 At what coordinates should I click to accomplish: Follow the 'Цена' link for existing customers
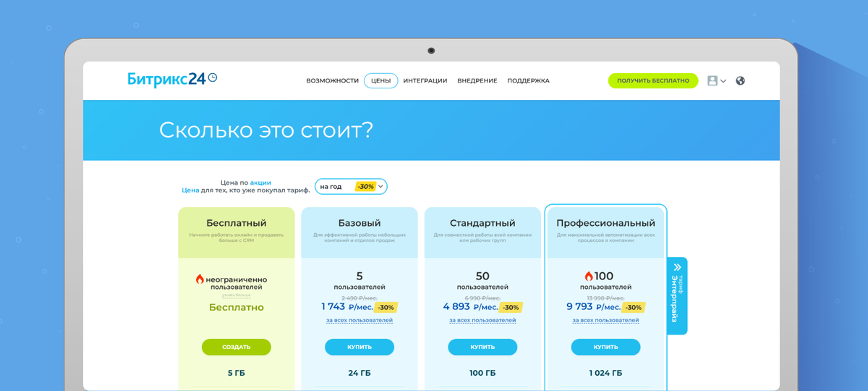coord(190,190)
